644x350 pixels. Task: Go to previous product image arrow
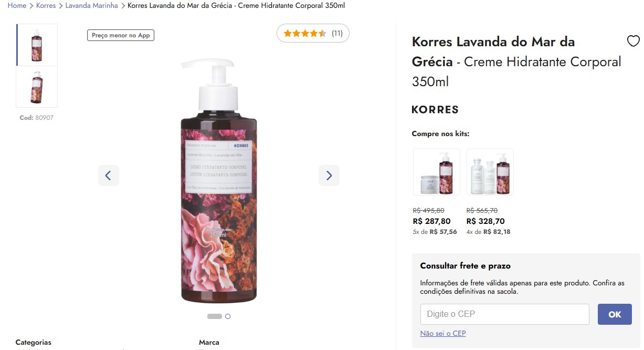click(x=109, y=176)
